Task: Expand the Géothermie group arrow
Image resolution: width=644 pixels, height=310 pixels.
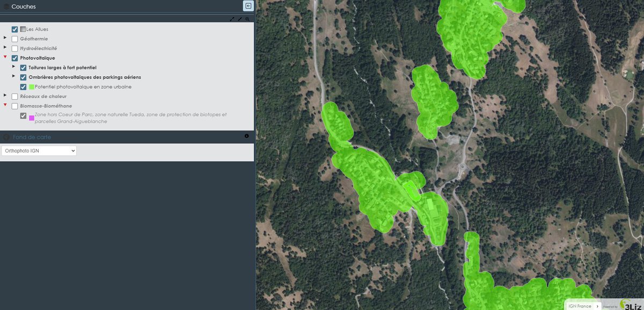Action: point(5,38)
